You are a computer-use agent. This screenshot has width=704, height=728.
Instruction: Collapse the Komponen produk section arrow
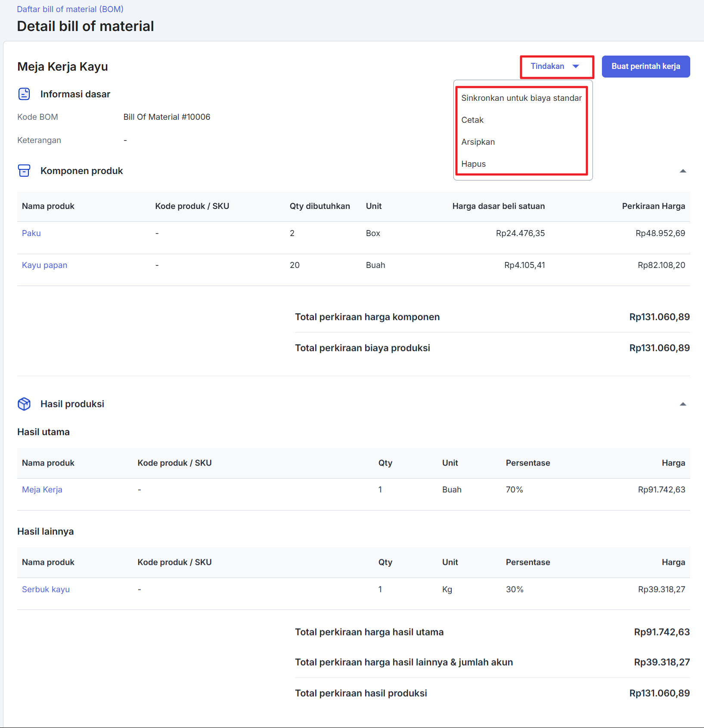(683, 171)
